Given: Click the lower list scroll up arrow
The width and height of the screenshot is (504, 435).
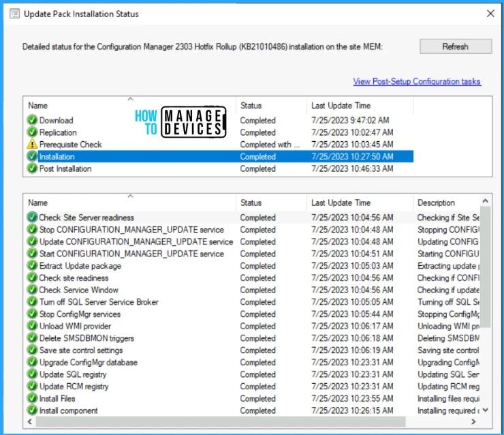Looking at the screenshot, I should (486, 201).
